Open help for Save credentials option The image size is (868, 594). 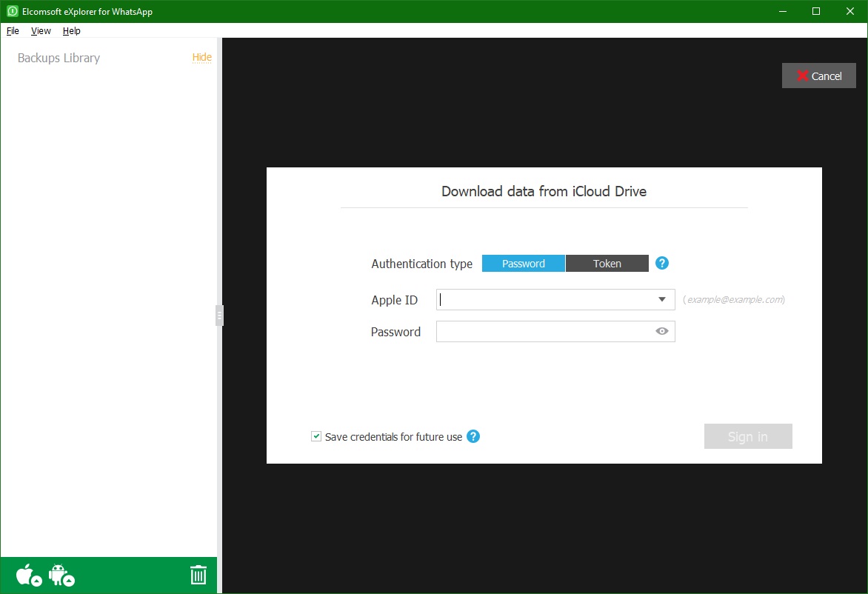(473, 436)
